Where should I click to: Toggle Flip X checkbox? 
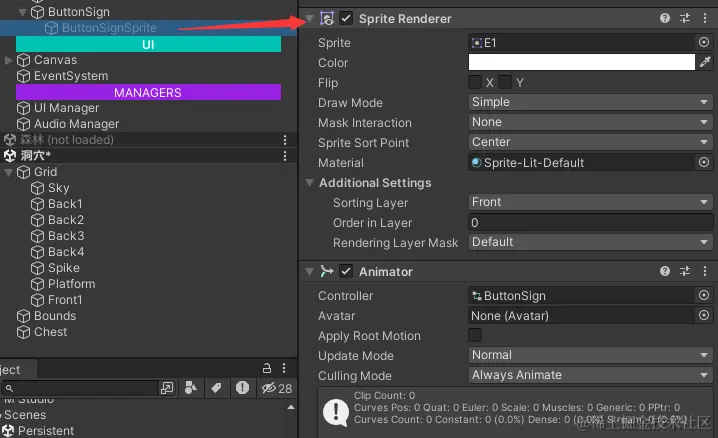(x=475, y=82)
